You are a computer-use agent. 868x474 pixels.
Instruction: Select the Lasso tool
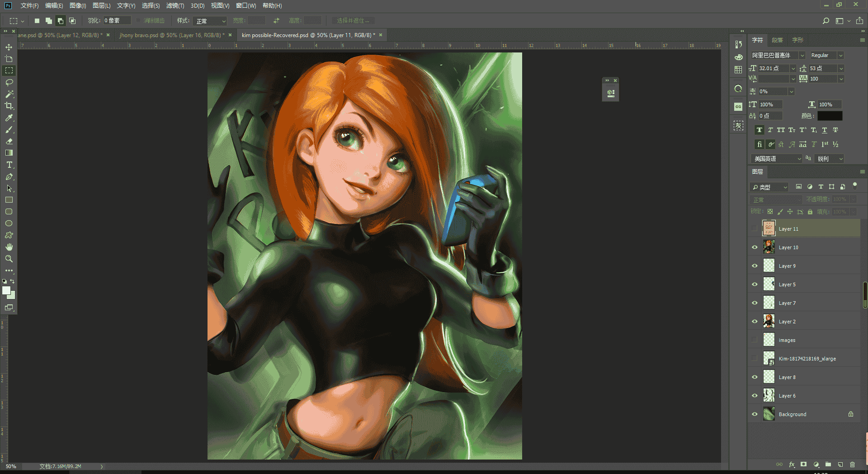[9, 82]
